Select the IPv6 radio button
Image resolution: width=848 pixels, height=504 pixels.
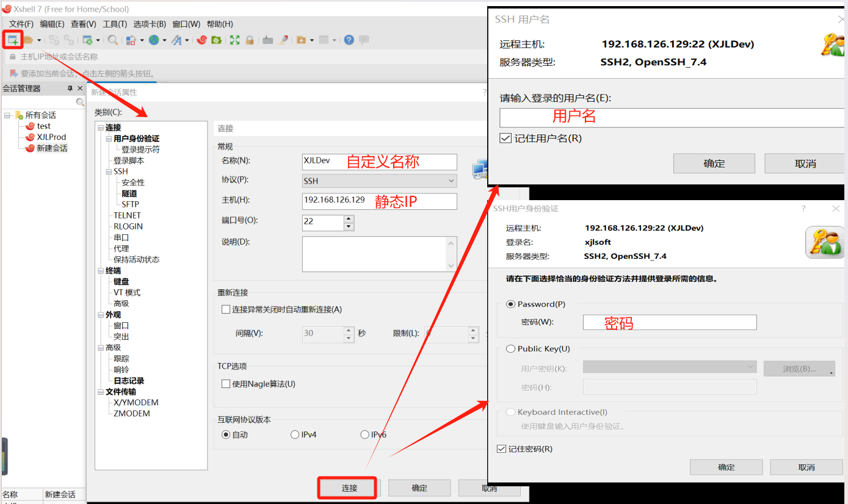364,435
